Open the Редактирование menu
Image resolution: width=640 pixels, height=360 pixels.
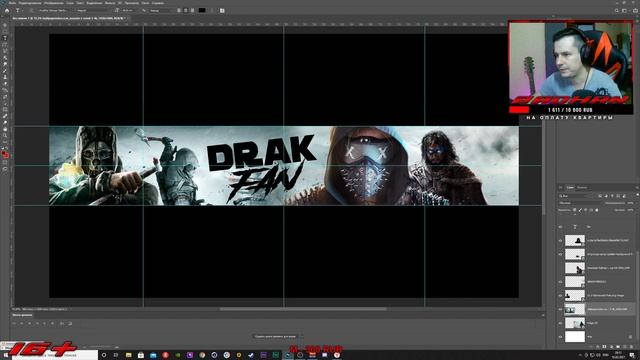click(30, 3)
